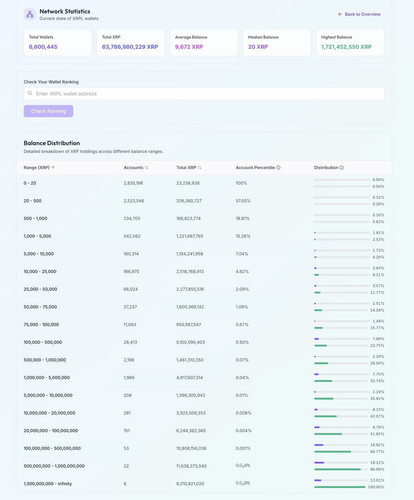Select the '20,000,000 - 100,000,000' range label

(51, 430)
